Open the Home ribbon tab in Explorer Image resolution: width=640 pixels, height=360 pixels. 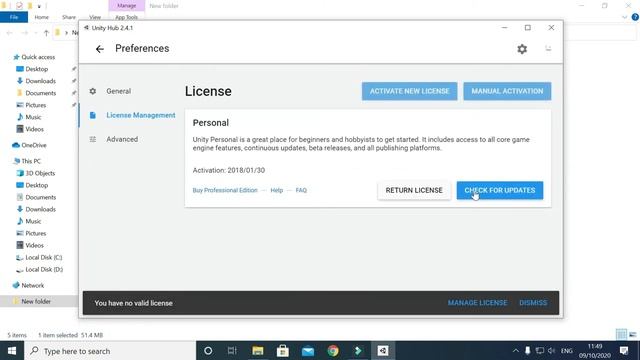click(41, 17)
